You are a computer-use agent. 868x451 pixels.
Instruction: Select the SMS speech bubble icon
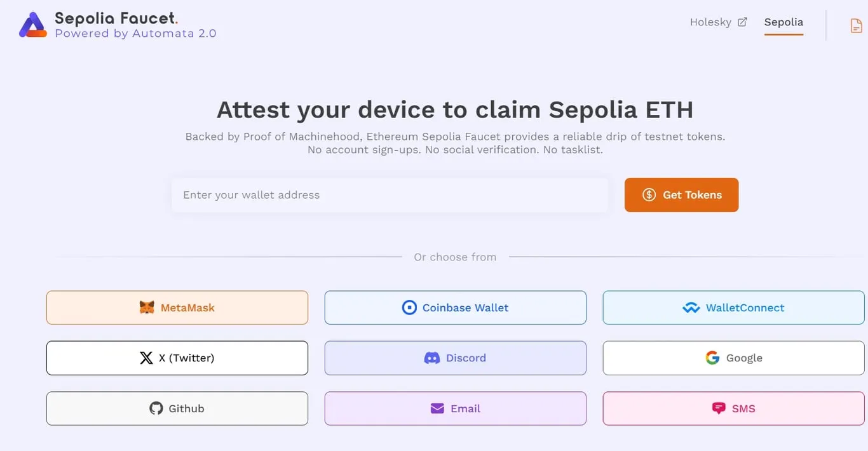click(718, 408)
